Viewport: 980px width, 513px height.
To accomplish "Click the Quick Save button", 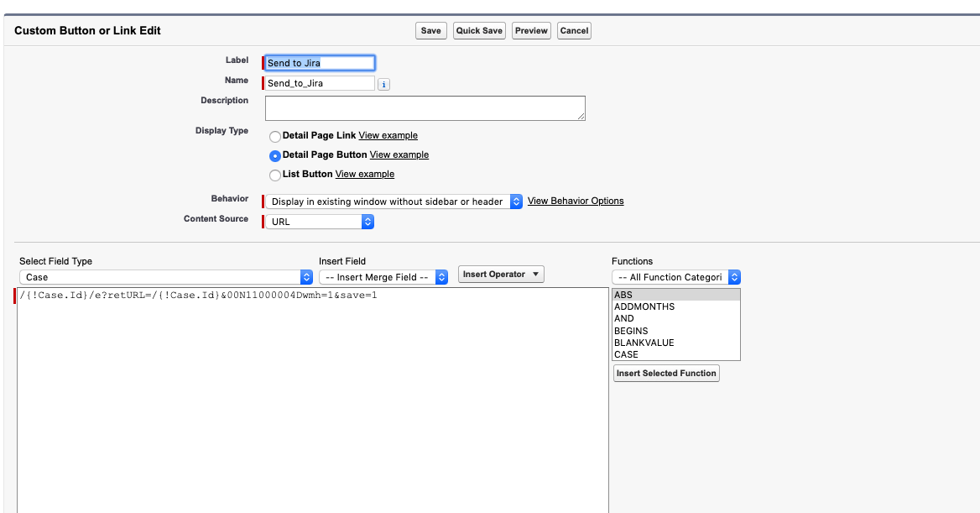I will coord(479,31).
